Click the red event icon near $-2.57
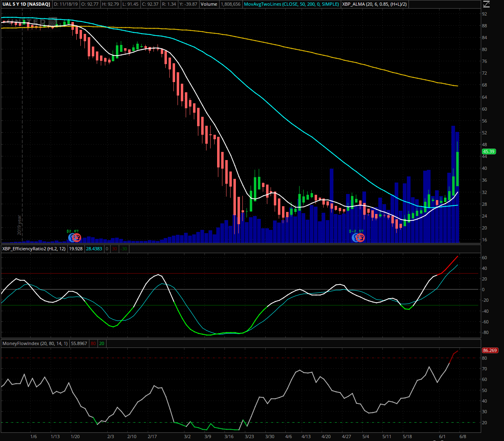 pyautogui.click(x=360, y=238)
